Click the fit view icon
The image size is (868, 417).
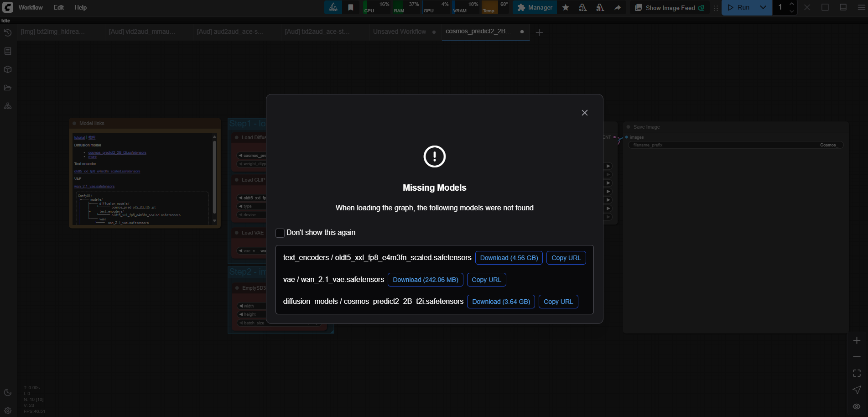pyautogui.click(x=857, y=373)
